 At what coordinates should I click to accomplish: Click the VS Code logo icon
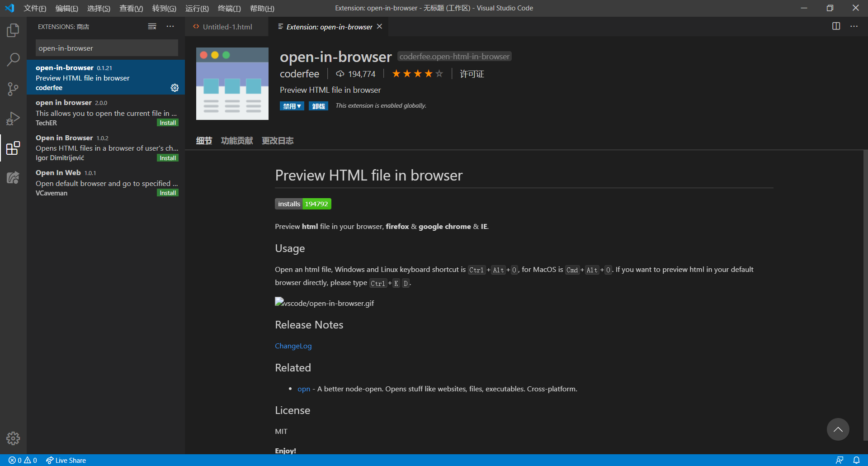(x=9, y=8)
